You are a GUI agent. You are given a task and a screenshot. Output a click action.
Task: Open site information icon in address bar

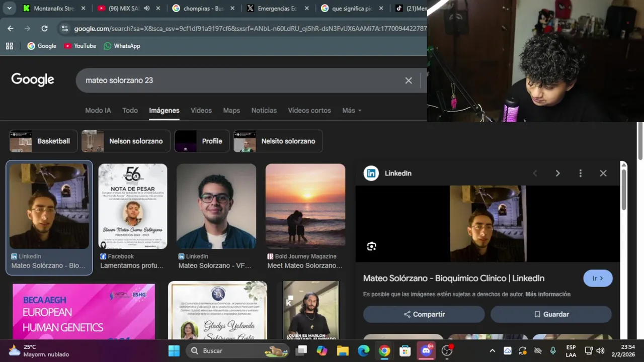[x=64, y=29]
